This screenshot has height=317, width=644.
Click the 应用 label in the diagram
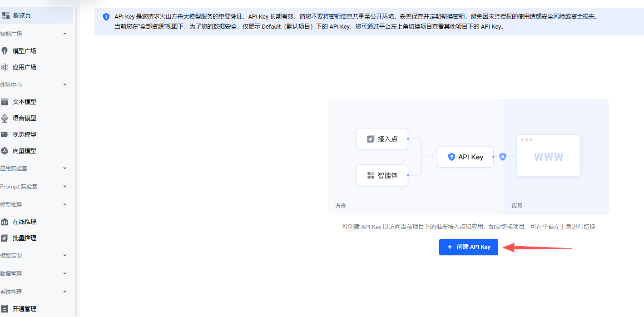click(x=517, y=206)
